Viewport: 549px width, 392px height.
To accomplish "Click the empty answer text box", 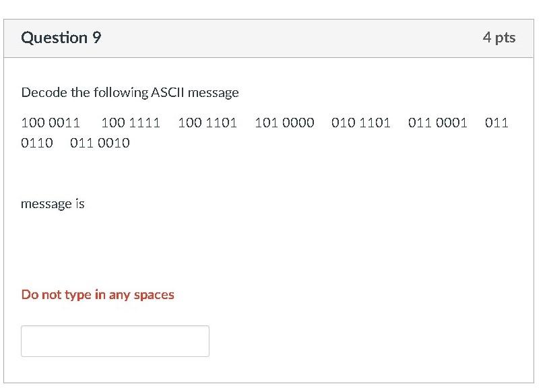I will (x=115, y=341).
